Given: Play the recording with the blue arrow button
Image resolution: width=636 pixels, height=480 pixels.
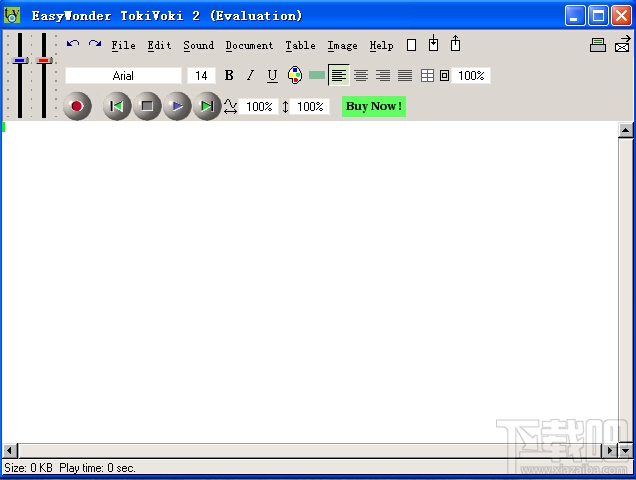Looking at the screenshot, I should [177, 106].
